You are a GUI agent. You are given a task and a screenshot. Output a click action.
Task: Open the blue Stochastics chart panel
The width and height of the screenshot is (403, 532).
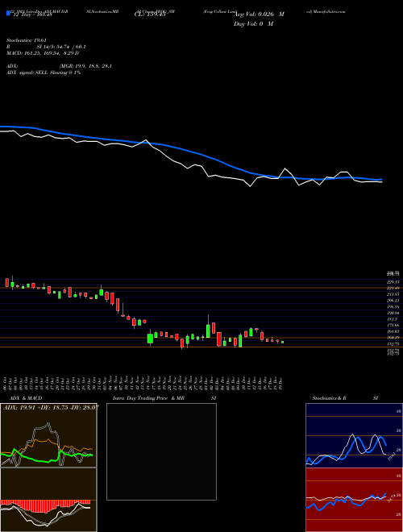354,435
